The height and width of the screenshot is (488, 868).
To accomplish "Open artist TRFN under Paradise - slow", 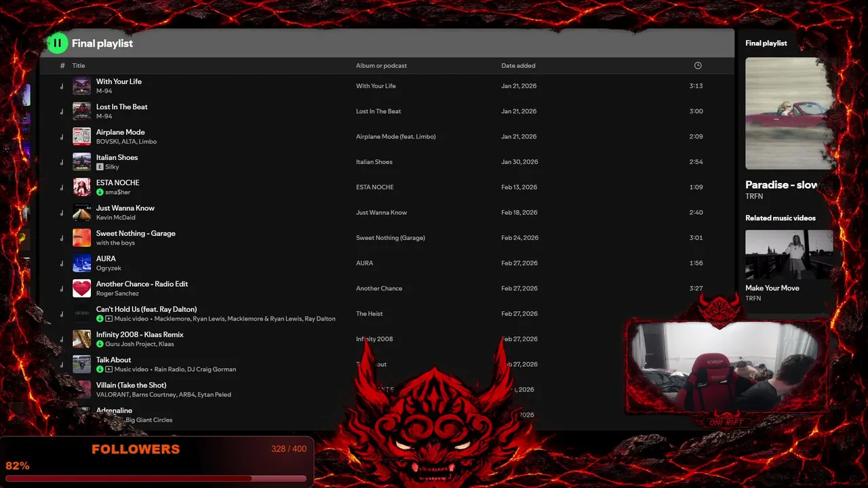I will tap(754, 197).
